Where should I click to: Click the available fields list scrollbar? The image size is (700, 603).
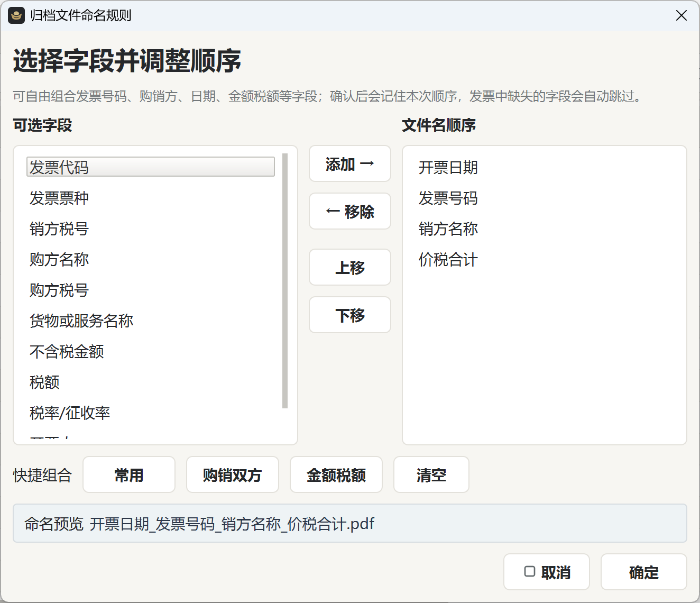pos(285,281)
